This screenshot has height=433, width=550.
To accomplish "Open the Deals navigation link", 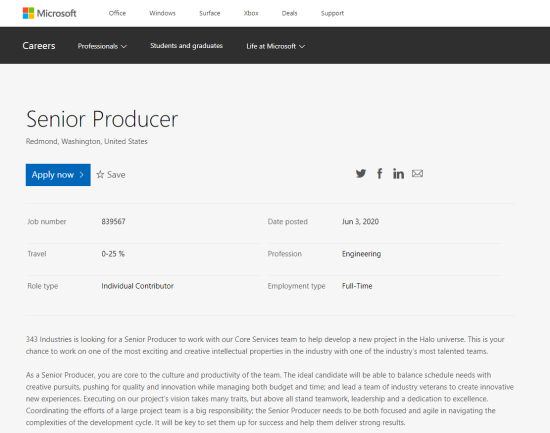I will tap(289, 13).
